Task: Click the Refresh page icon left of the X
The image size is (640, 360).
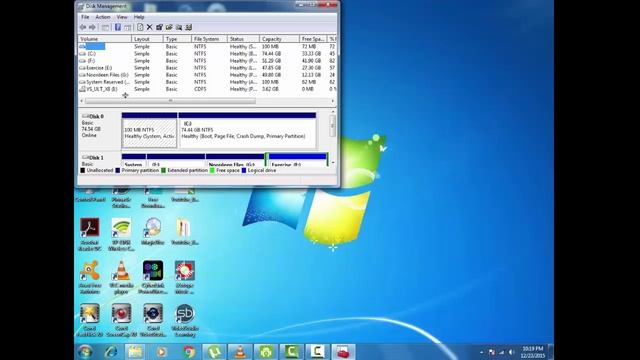Action: point(140,27)
